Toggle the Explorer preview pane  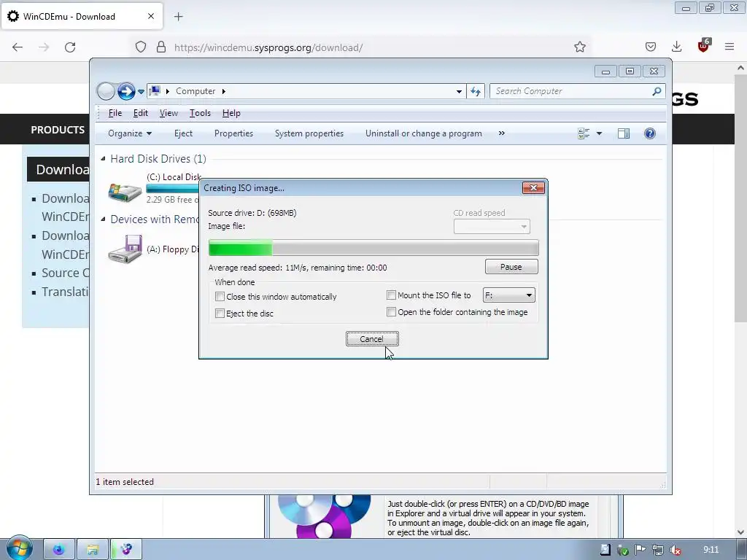(624, 133)
